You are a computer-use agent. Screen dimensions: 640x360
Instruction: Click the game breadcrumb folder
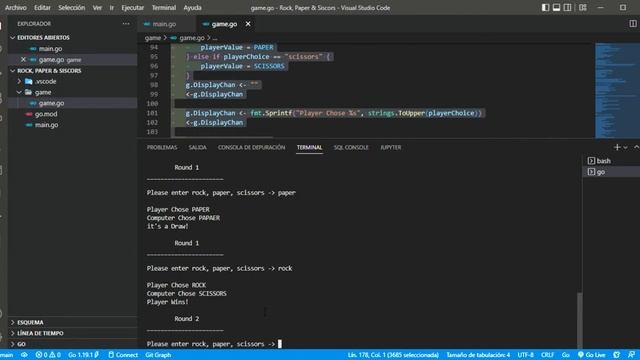153,38
